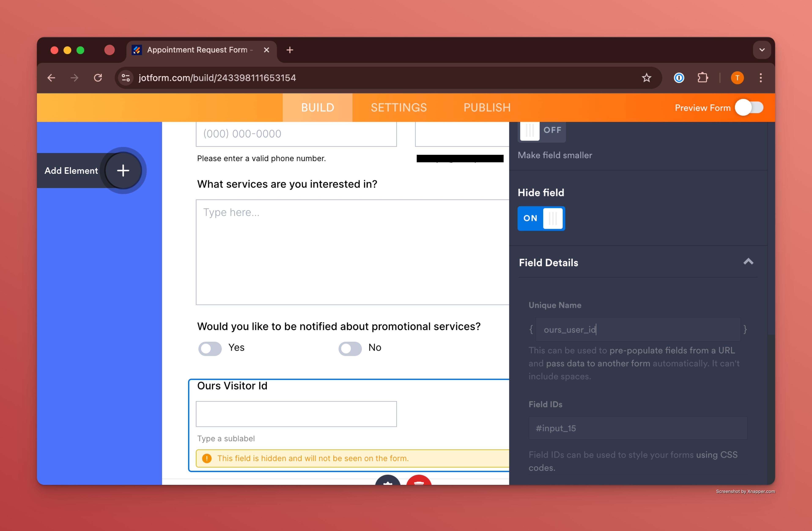Switch to the SETTINGS tab
The width and height of the screenshot is (812, 531).
[399, 108]
